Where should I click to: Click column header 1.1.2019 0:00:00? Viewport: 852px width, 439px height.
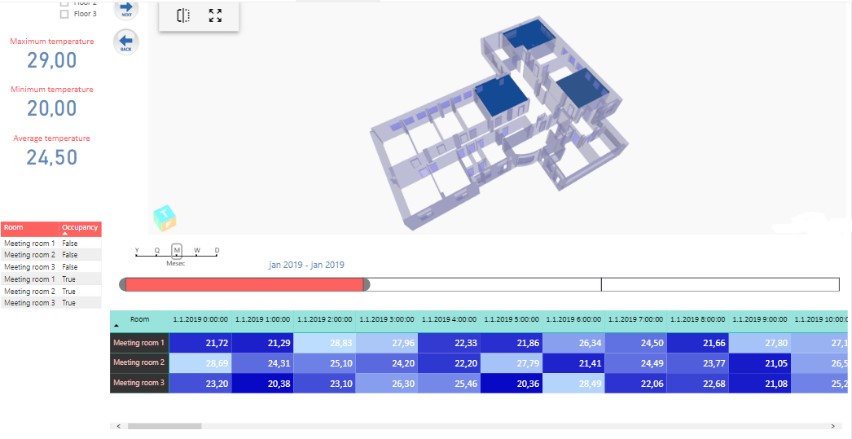pos(200,321)
